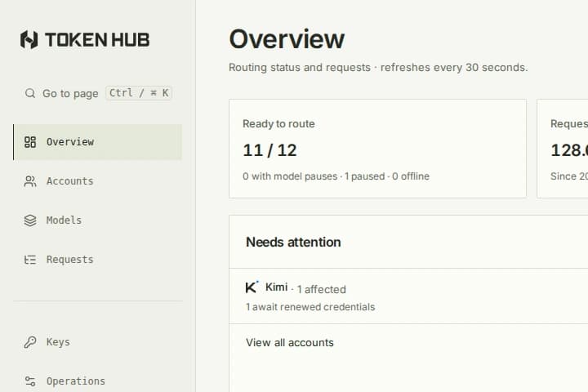Image resolution: width=588 pixels, height=392 pixels.
Task: Click the Needs attention heading
Action: (293, 242)
